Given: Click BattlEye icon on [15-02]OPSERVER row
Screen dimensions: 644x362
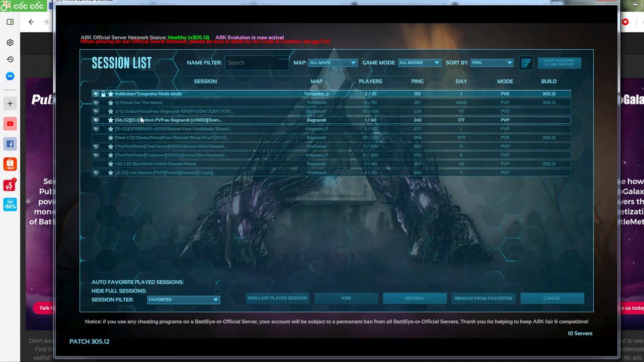Looking at the screenshot, I should coord(96,129).
